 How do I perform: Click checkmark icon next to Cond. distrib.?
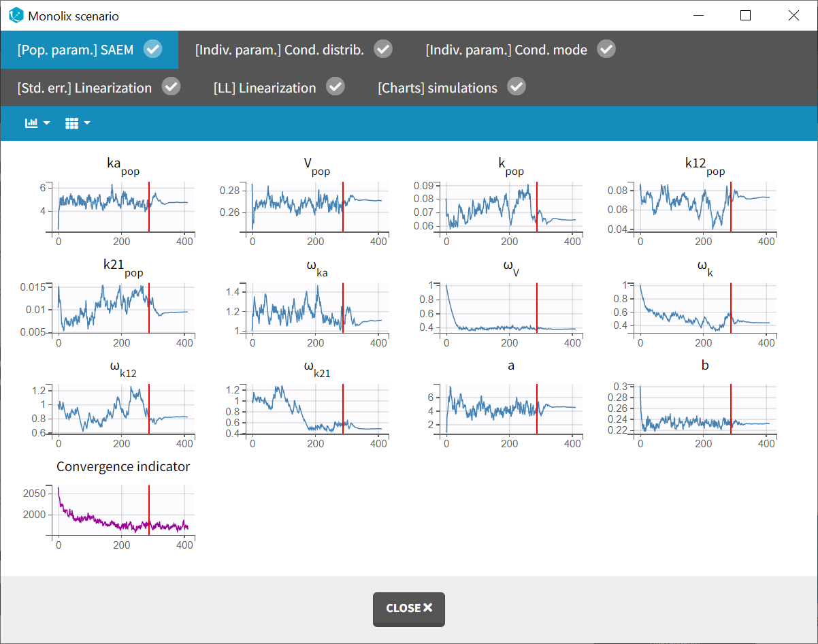384,49
